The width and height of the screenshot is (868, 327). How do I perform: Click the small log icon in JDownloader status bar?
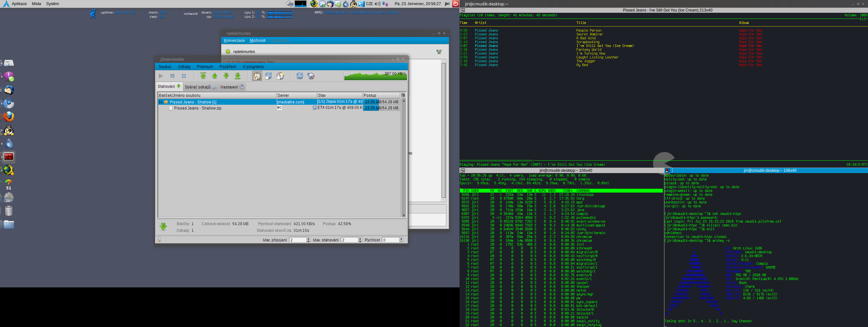[x=159, y=240]
